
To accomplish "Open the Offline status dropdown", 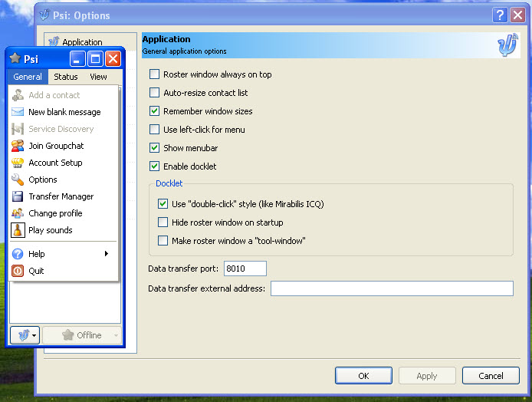I will pos(82,335).
